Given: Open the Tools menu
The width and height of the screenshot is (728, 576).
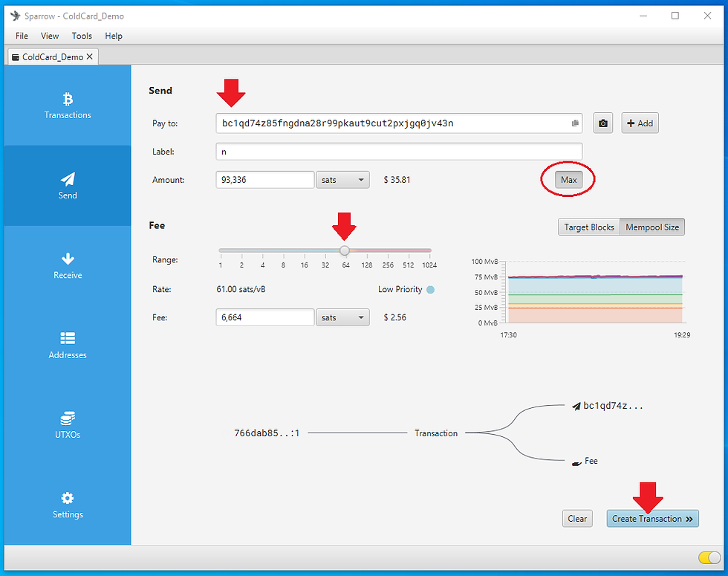Looking at the screenshot, I should [82, 36].
